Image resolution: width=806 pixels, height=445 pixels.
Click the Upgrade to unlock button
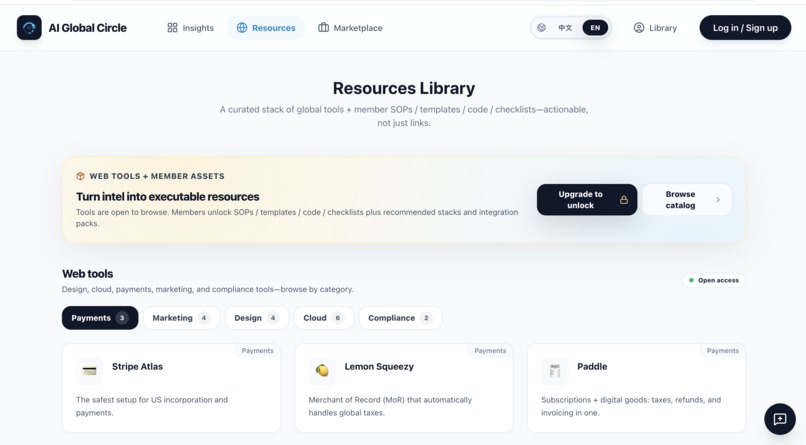tap(587, 200)
